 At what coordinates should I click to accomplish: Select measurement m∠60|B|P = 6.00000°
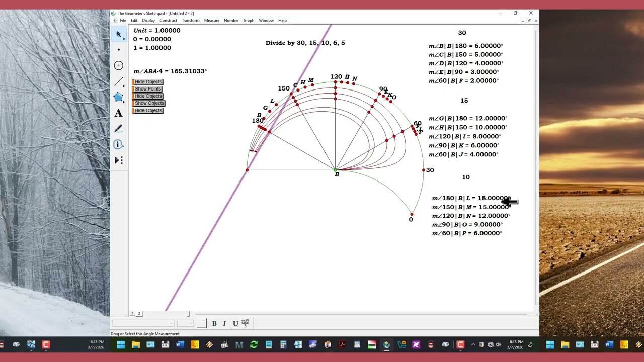pos(467,233)
